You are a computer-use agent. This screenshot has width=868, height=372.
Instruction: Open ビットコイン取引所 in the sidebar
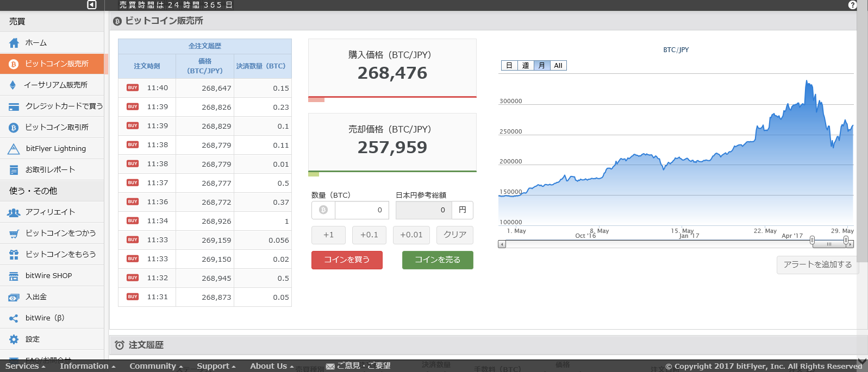pyautogui.click(x=57, y=127)
